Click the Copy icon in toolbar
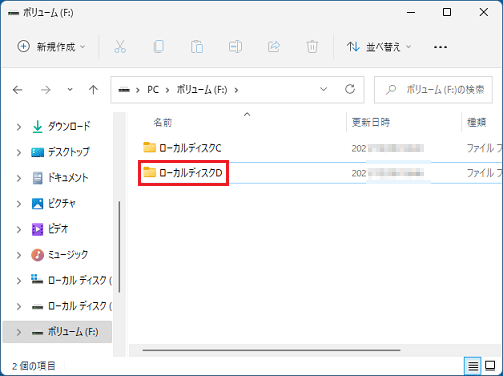The height and width of the screenshot is (376, 503). (x=158, y=47)
